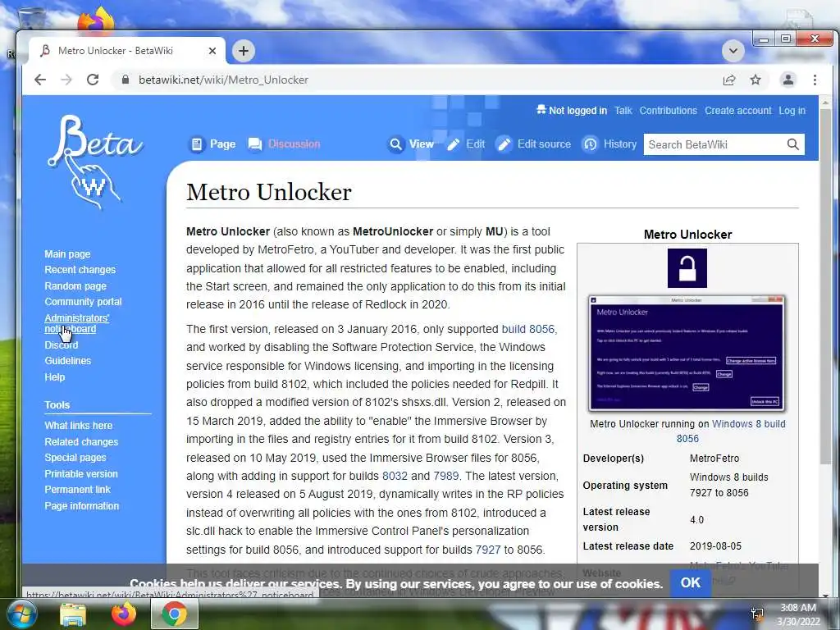
Task: Open Guidelines in sidebar
Action: point(67,361)
